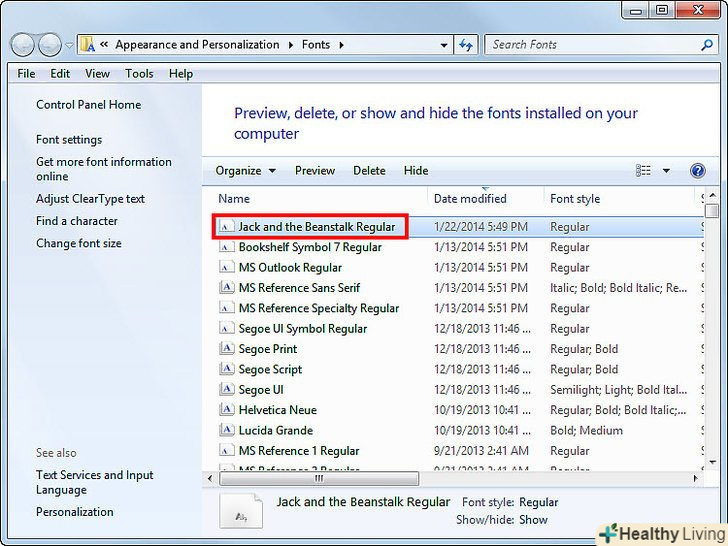Go to Control Panel Home
Screen dimensions: 728x546
pos(88,105)
